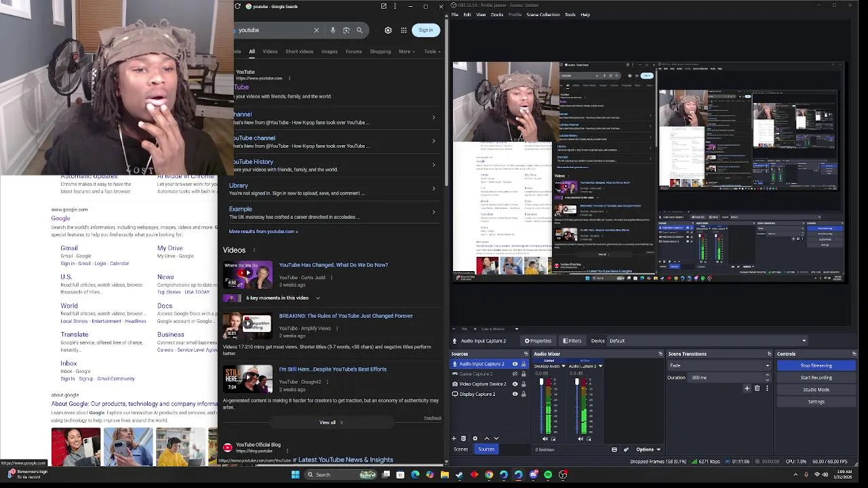Image resolution: width=868 pixels, height=488 pixels.
Task: Open the Fade transition dropdown
Action: (719, 365)
